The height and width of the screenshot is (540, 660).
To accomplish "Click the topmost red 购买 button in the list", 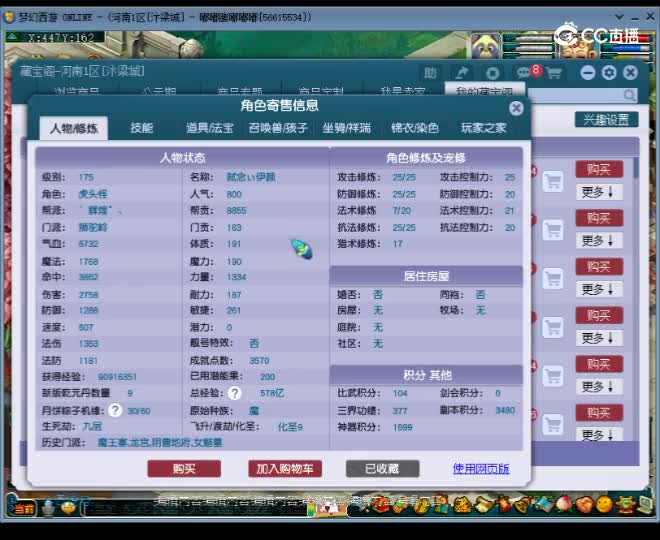I will 599,170.
